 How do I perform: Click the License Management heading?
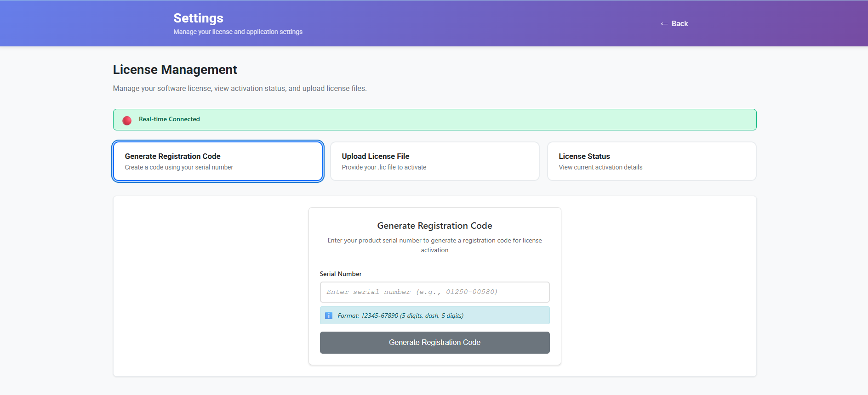pos(175,69)
